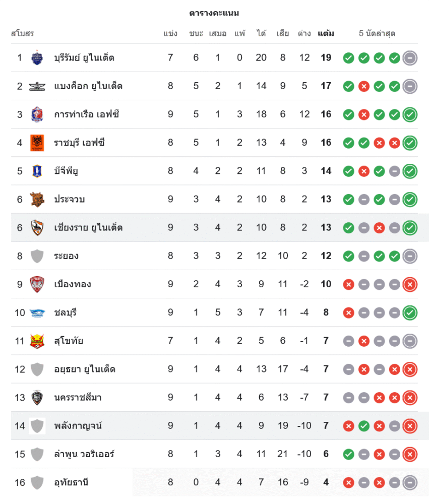The width and height of the screenshot is (429, 504).
Task: Sort table by ชนะ column header
Action: tap(196, 34)
